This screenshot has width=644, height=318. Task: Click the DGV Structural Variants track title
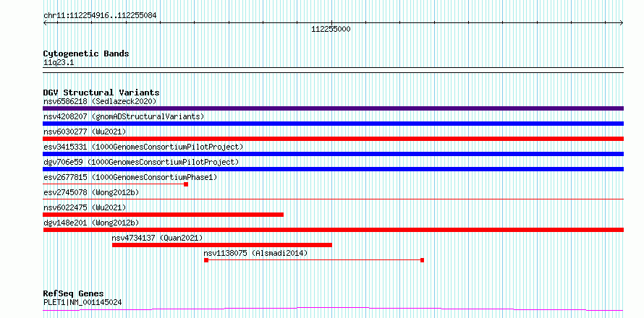coord(101,93)
